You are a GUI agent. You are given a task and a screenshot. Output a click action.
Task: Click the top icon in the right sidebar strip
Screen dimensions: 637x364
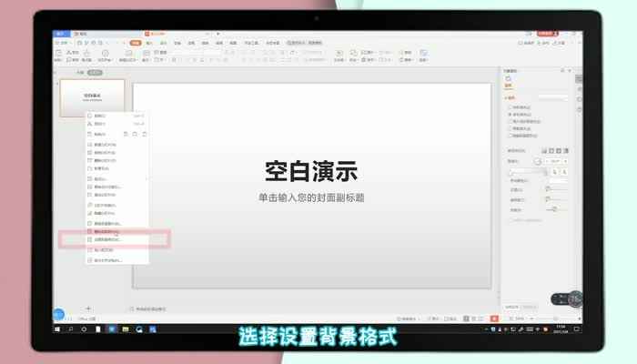pyautogui.click(x=579, y=80)
